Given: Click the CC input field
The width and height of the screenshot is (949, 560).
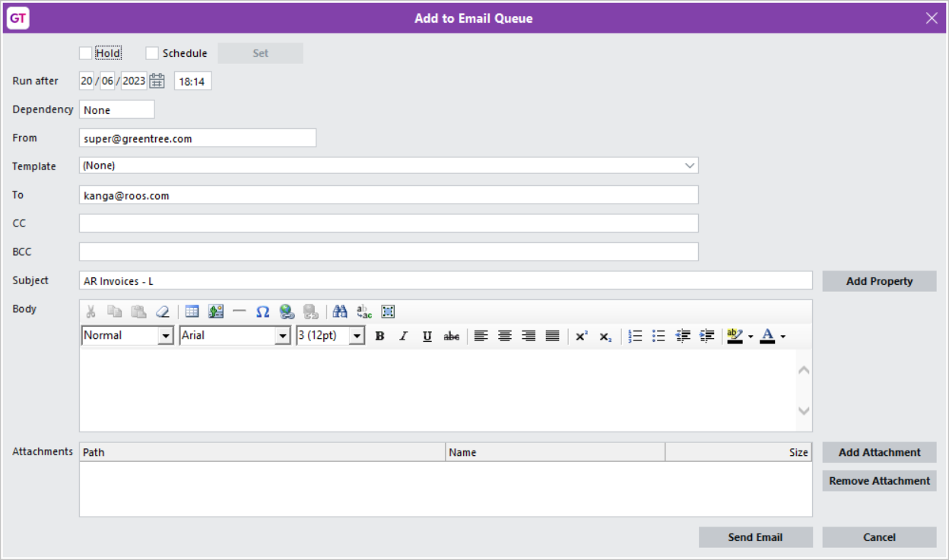Looking at the screenshot, I should pos(389,223).
